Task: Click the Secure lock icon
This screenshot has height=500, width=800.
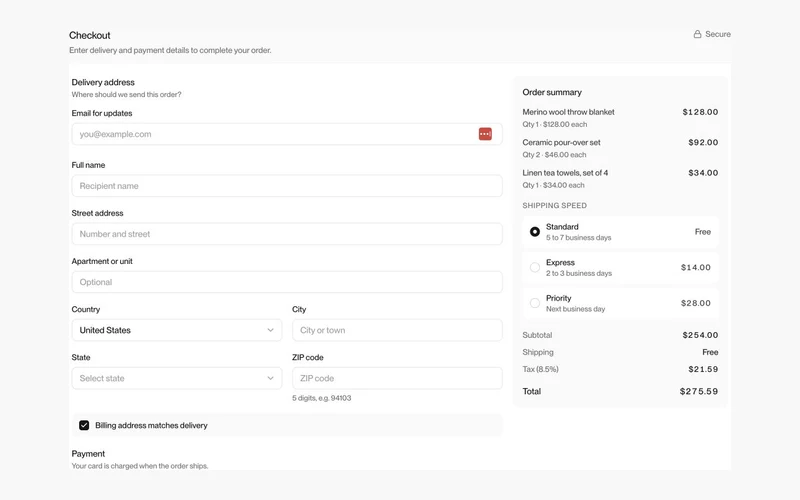Action: 697,34
